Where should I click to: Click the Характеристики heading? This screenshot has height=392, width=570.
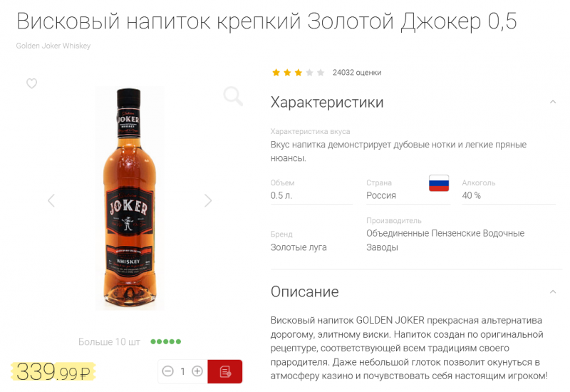(327, 102)
